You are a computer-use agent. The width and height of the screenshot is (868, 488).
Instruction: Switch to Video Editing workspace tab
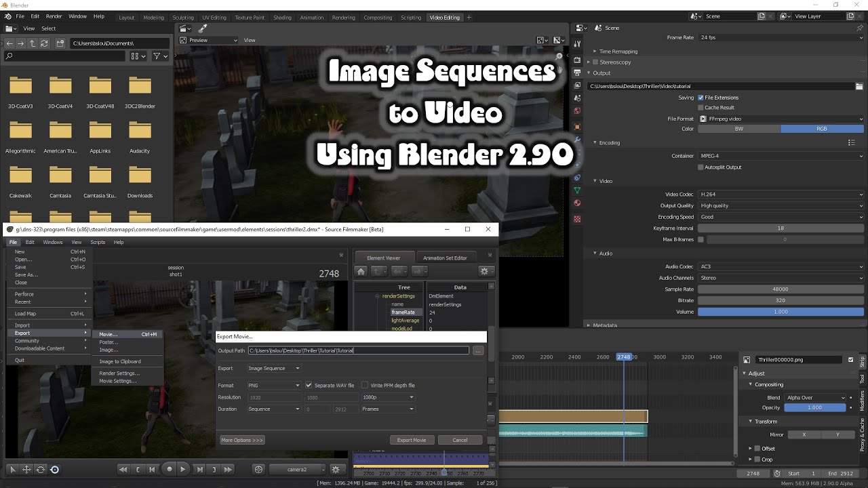click(x=444, y=18)
